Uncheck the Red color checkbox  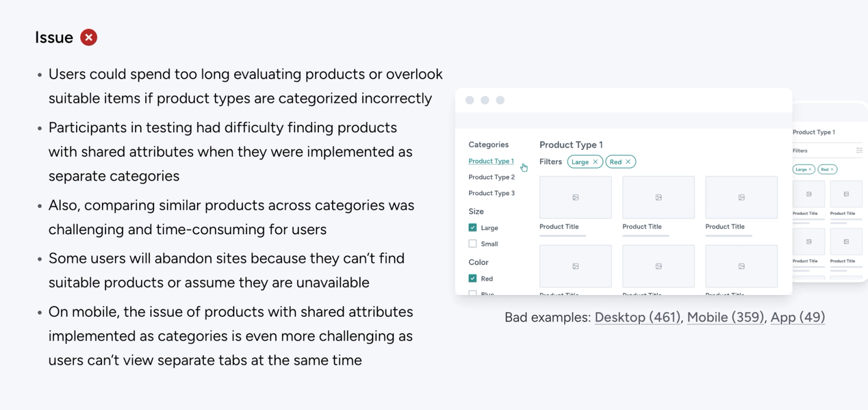click(473, 278)
